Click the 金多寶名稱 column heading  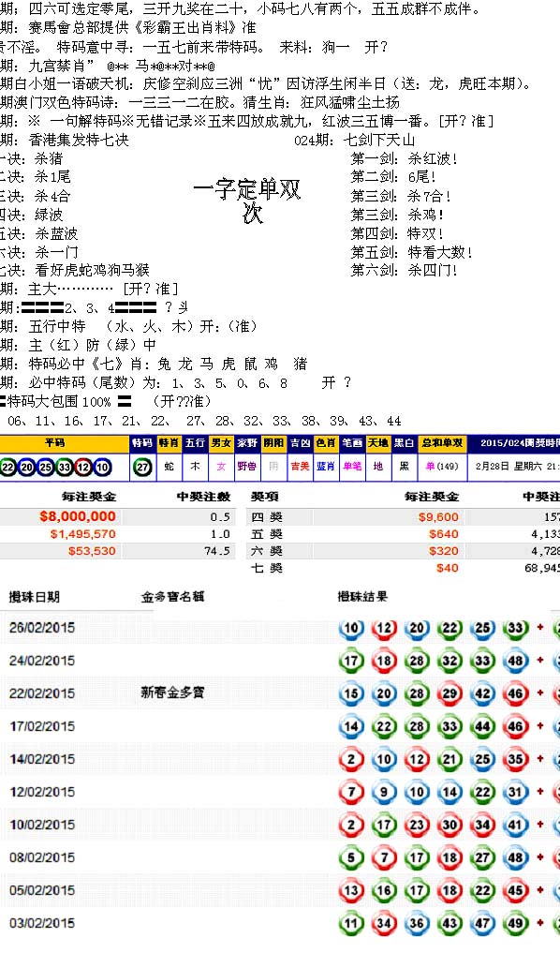click(x=172, y=597)
